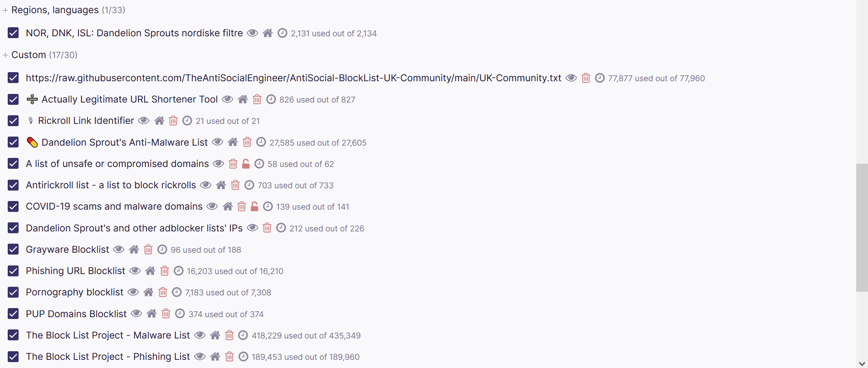Click the clock icon beside Pornography blocklist
Image resolution: width=868 pixels, height=368 pixels.
177,292
